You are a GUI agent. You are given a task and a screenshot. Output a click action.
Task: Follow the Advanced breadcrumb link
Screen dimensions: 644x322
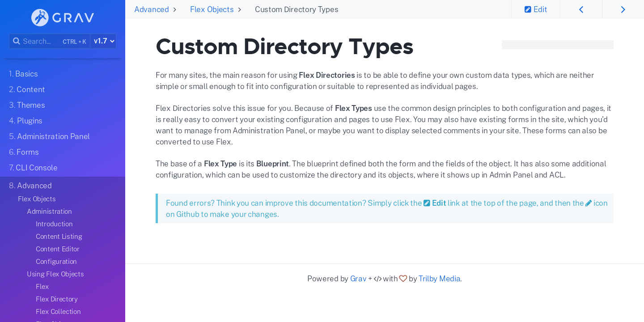point(152,9)
